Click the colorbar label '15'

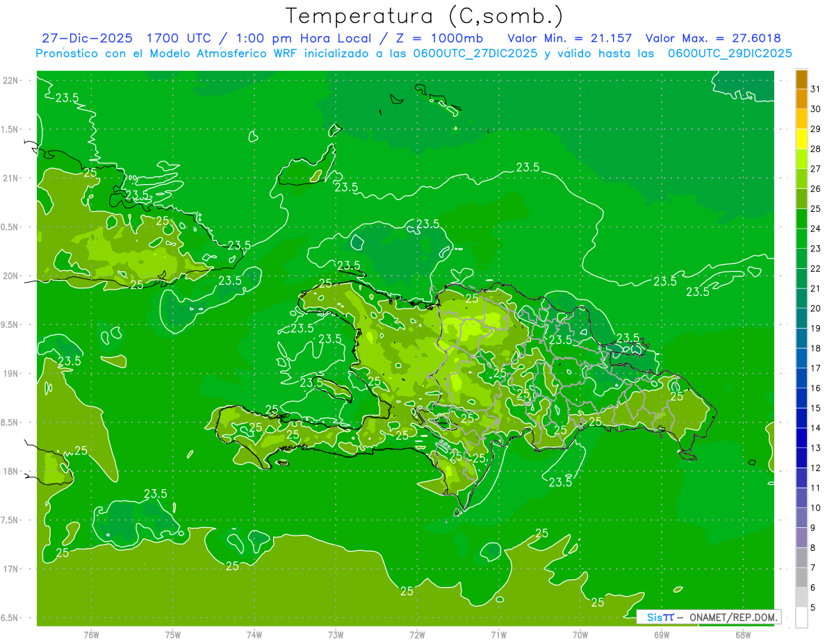pyautogui.click(x=816, y=408)
